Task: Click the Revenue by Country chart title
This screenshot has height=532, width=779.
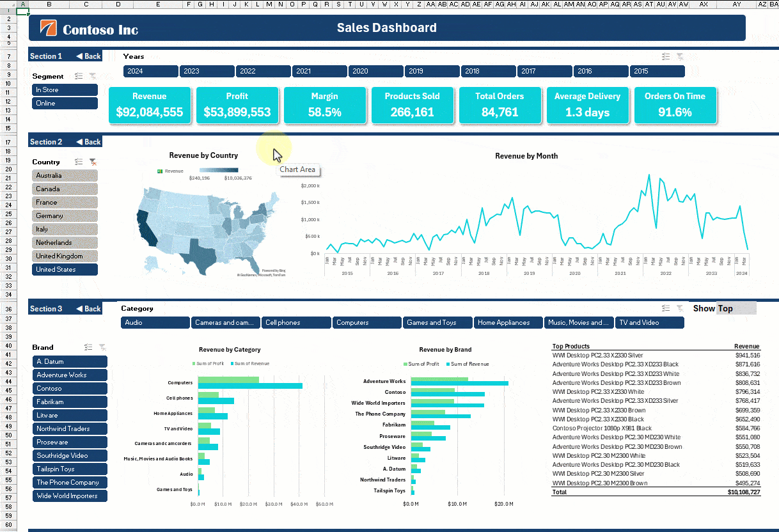Action: pyautogui.click(x=203, y=155)
